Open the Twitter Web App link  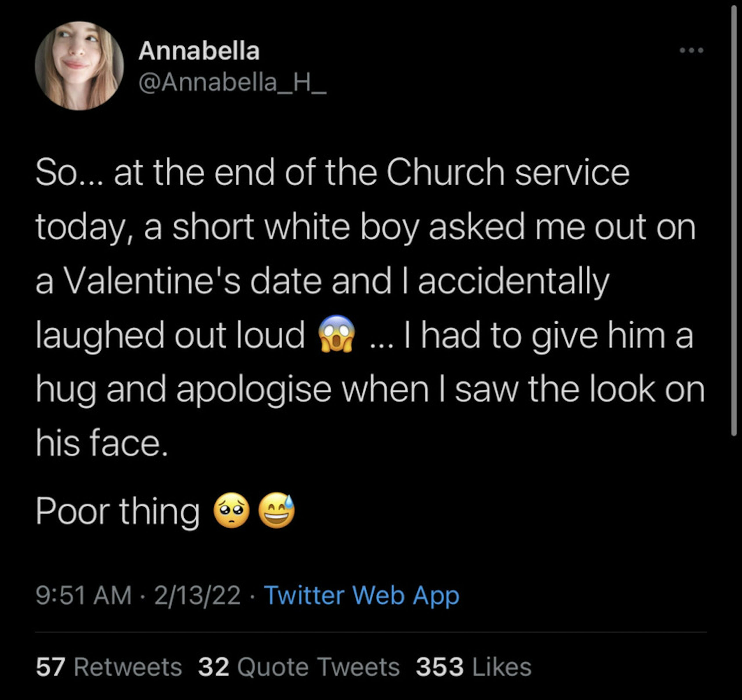[361, 595]
